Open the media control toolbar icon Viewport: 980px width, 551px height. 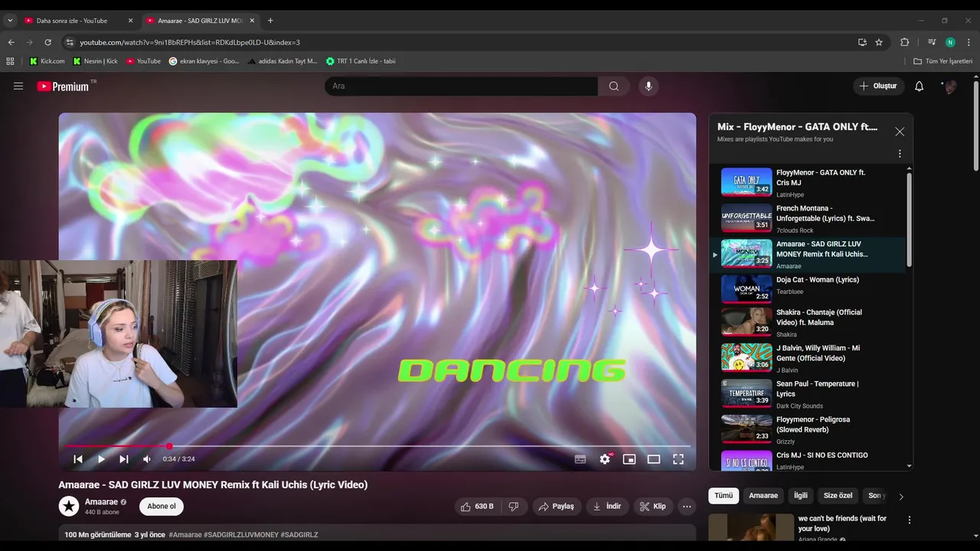[931, 42]
